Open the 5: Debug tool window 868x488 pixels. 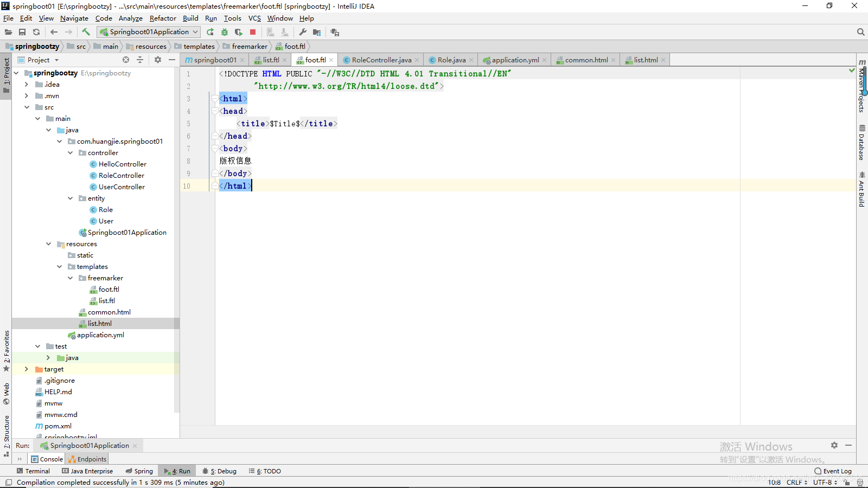click(219, 471)
